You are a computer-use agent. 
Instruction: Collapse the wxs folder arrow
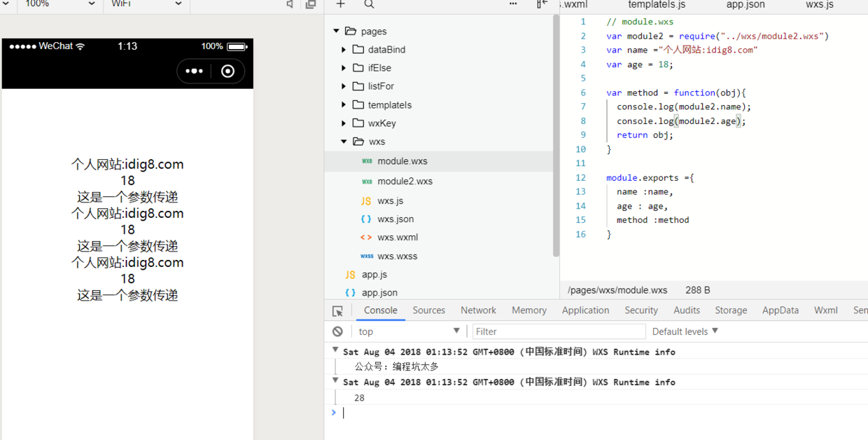[x=344, y=142]
